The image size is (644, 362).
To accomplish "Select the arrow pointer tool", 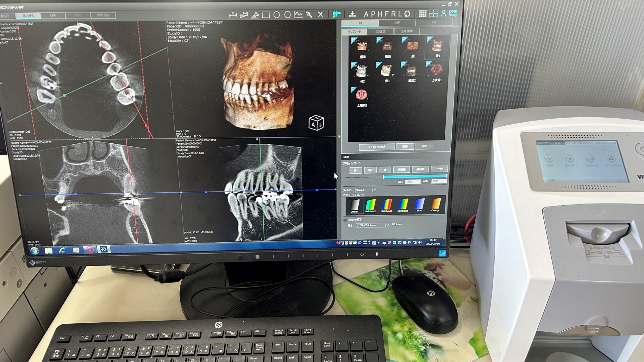I will tap(309, 15).
